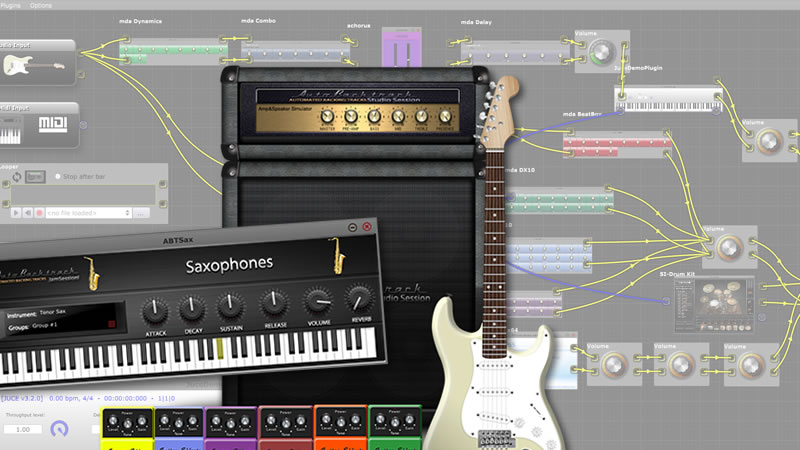Click the last Volume knob in bottom chain
Viewport: 800px width, 450px height.
pyautogui.click(x=751, y=365)
